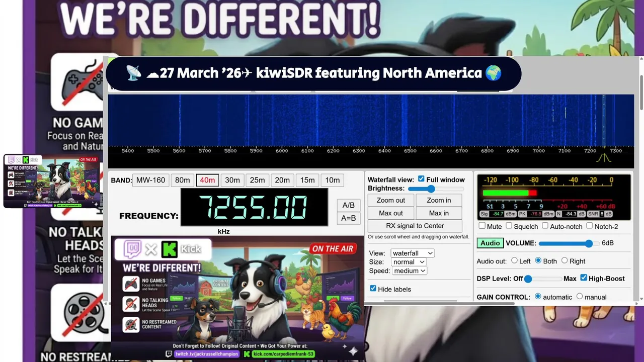
Task: Click the small stream preview thumbnail at left
Action: (x=51, y=181)
